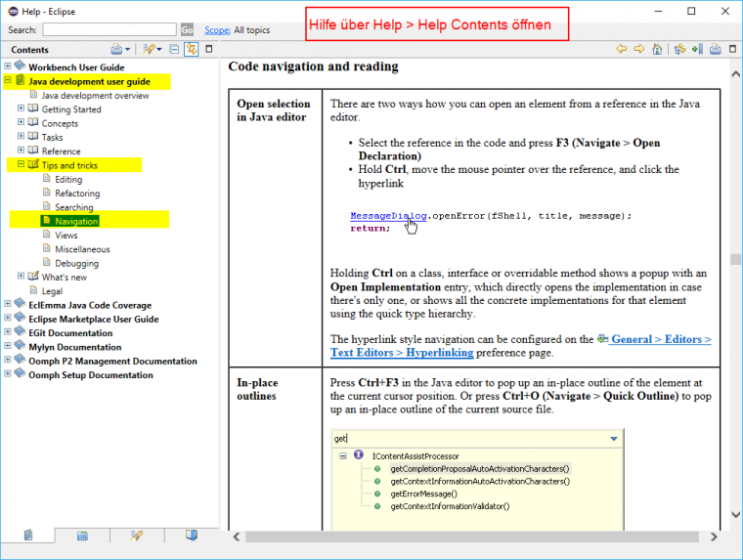Click the horizontal scroll-right arrow
Viewport: 743px width, 560px height.
point(714,537)
